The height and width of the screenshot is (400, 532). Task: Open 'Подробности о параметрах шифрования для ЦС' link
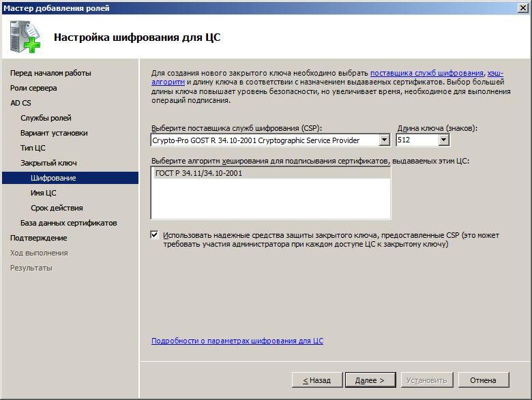(x=237, y=341)
